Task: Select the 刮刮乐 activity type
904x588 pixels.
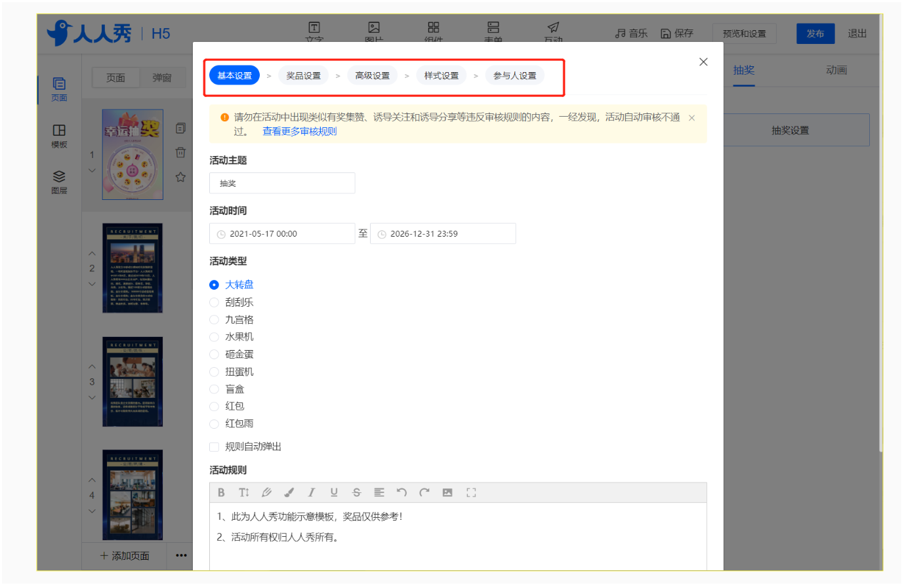Action: (232, 302)
